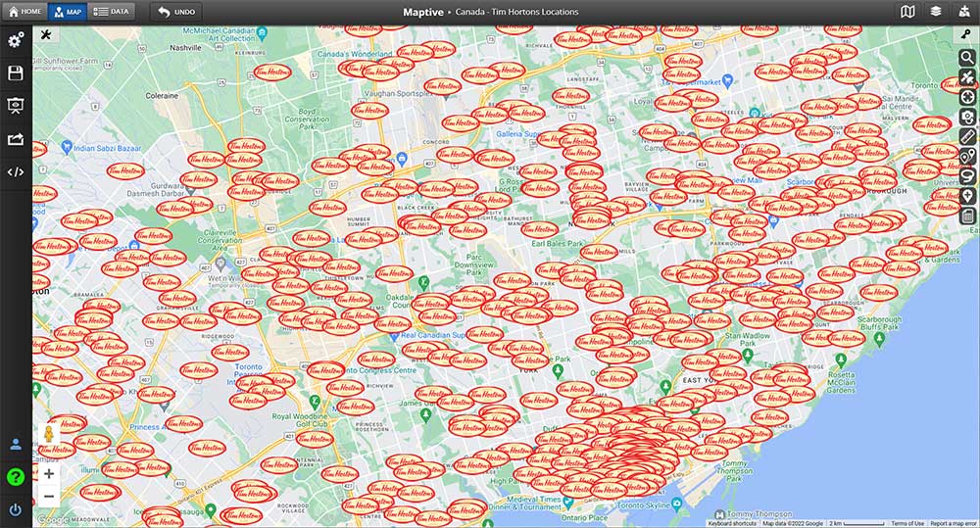
Task: Click the Ontario Place label
Action: 584,517
